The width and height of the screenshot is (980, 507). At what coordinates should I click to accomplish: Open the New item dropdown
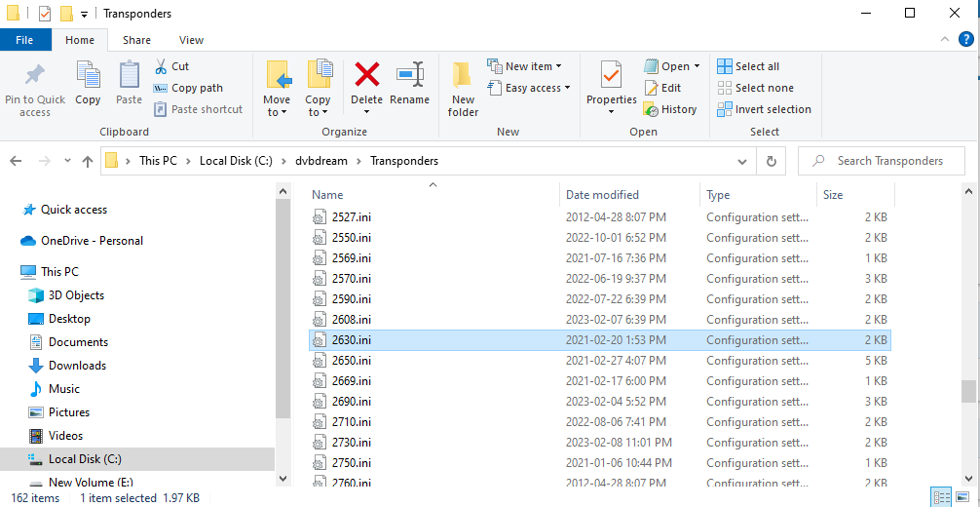pos(525,66)
